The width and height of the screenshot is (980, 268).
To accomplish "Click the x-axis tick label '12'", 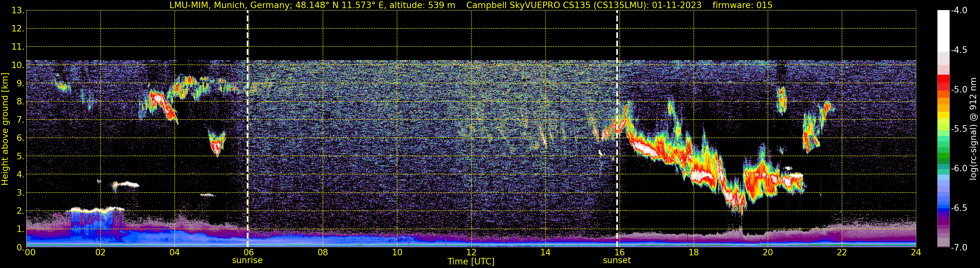I will (x=471, y=252).
